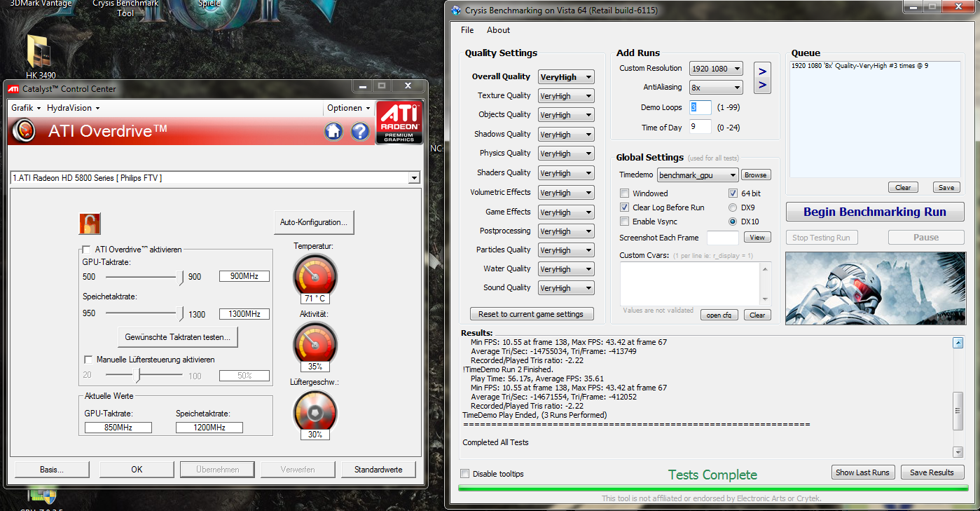Tick the Windowed checkbox

(x=624, y=193)
